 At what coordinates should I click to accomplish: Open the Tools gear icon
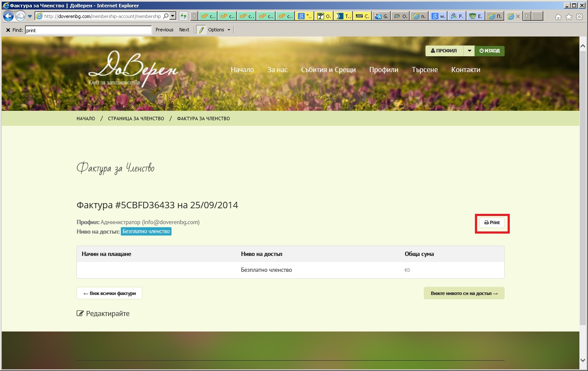[x=579, y=17]
